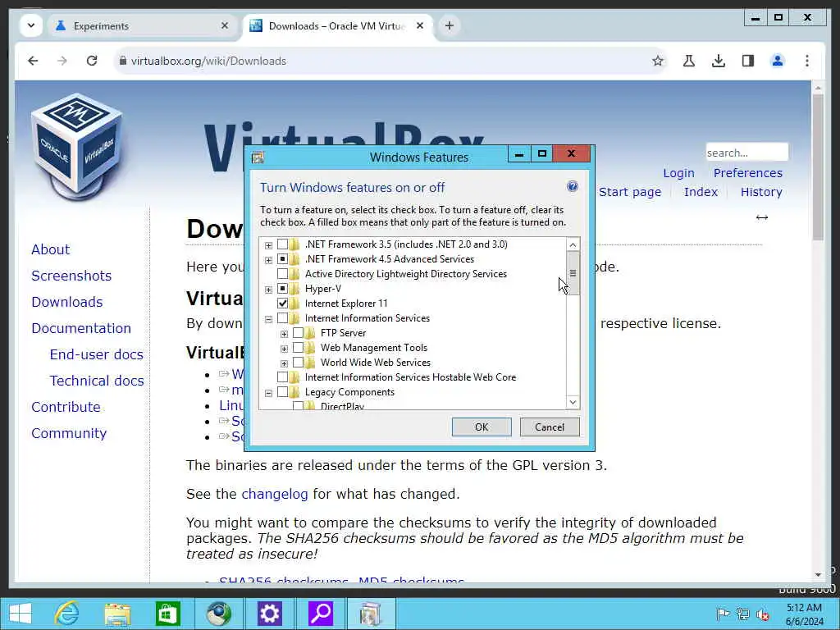Click the VirtualBox cube logo

coord(78,147)
